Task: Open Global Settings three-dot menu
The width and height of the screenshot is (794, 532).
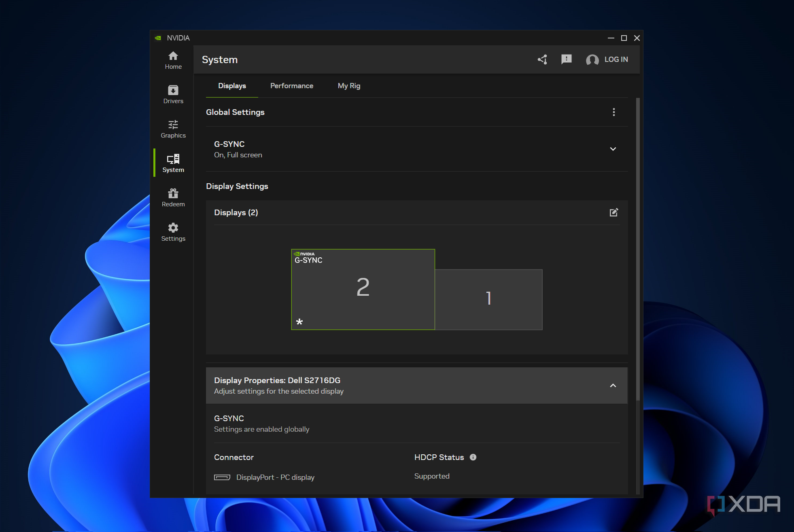Action: tap(614, 112)
